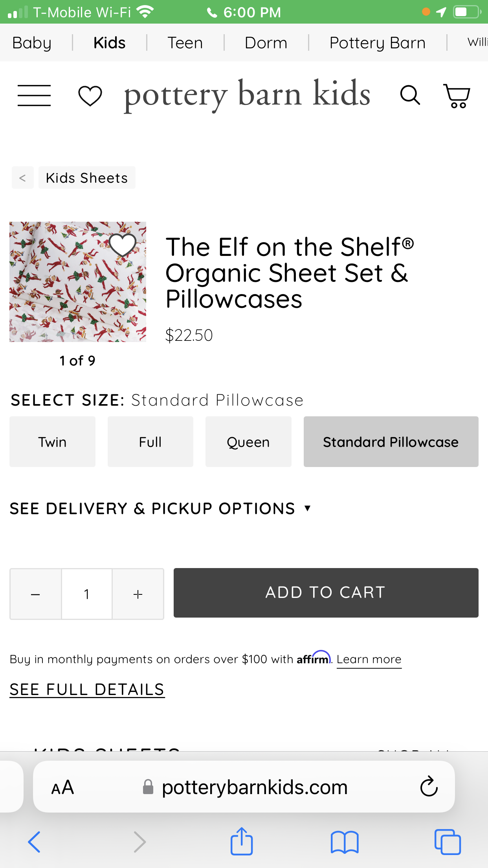Open the shopping cart icon
The height and width of the screenshot is (868, 488).
click(457, 96)
